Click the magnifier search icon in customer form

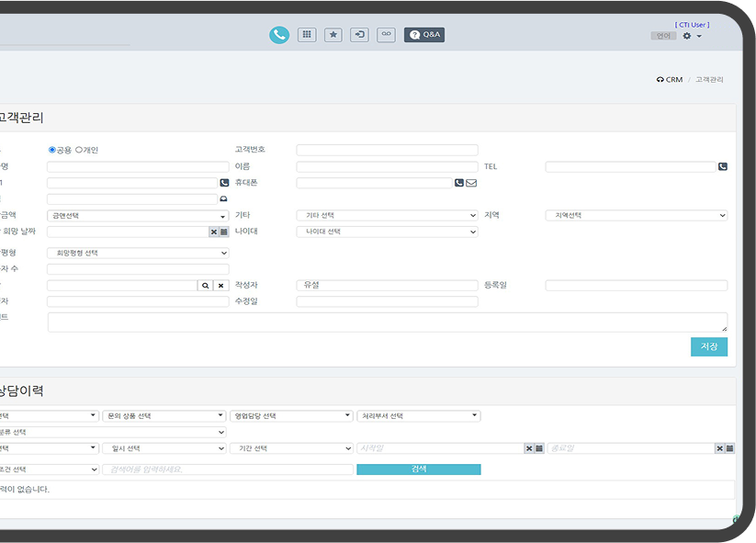coord(206,286)
